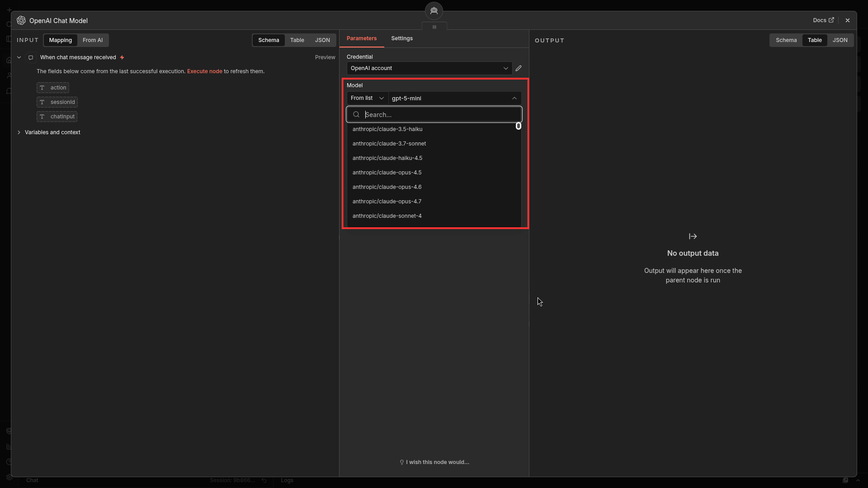Edit the credential with pencil icon

(519, 68)
